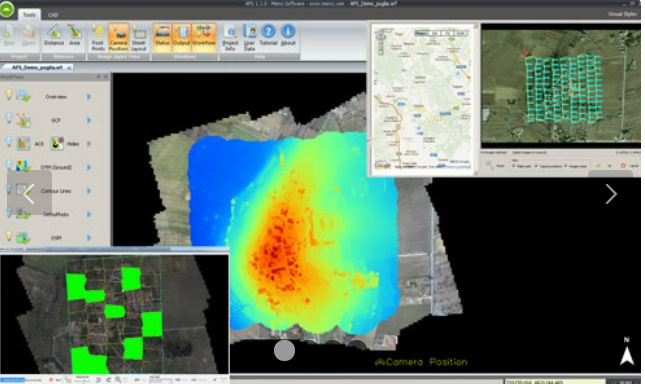Select the Area measure tool
Viewport: 645px width, 384px height.
(x=74, y=35)
